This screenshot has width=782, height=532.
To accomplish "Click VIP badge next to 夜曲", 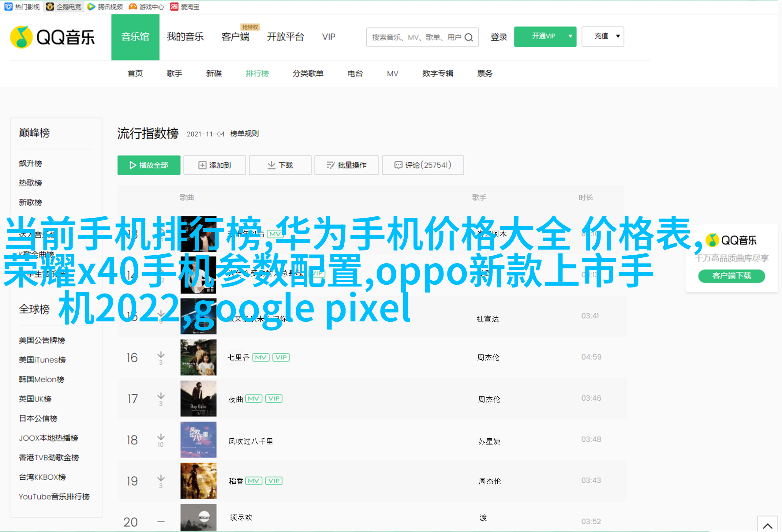I will 274,399.
